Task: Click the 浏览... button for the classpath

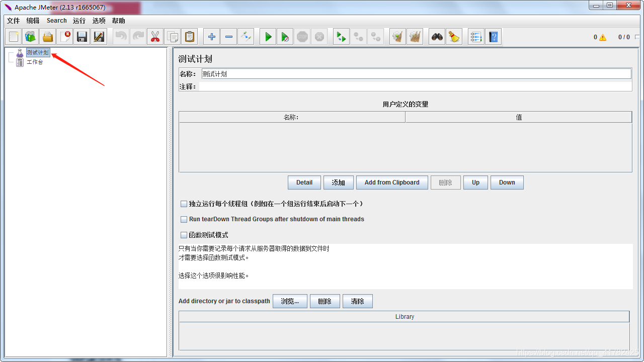Action: pos(290,301)
